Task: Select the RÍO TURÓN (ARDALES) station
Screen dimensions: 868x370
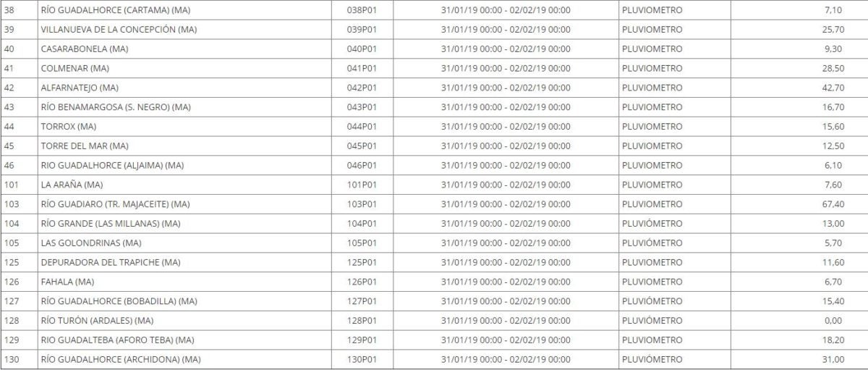Action: 98,320
